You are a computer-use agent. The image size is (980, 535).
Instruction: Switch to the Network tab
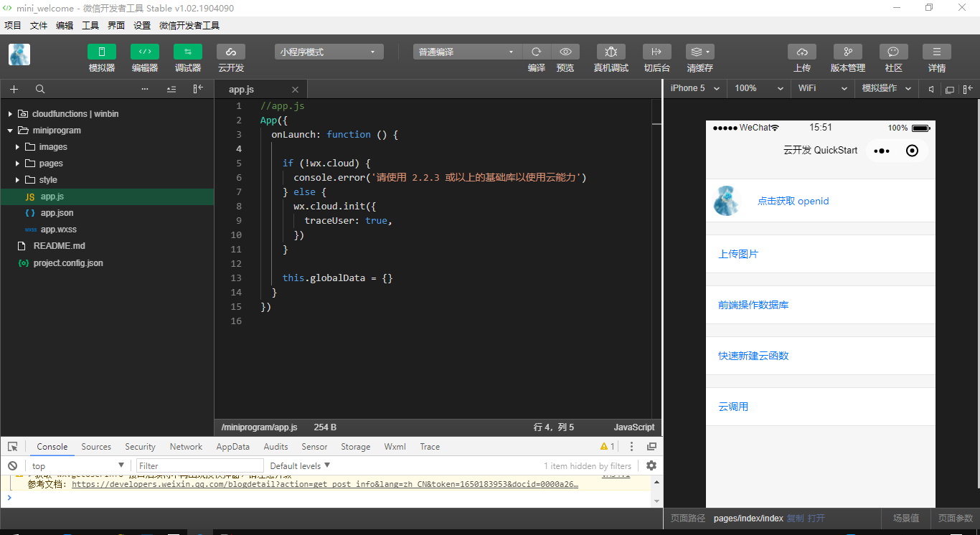tap(186, 447)
